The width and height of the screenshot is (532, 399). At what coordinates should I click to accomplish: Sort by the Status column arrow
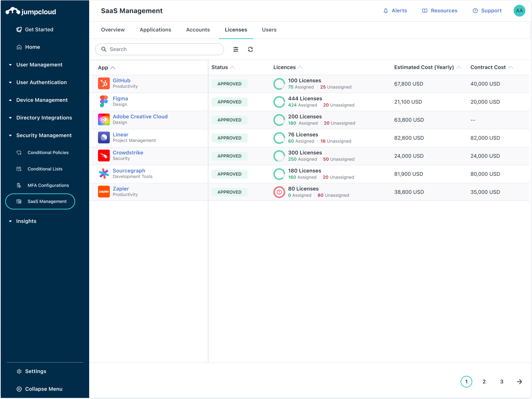pyautogui.click(x=234, y=67)
